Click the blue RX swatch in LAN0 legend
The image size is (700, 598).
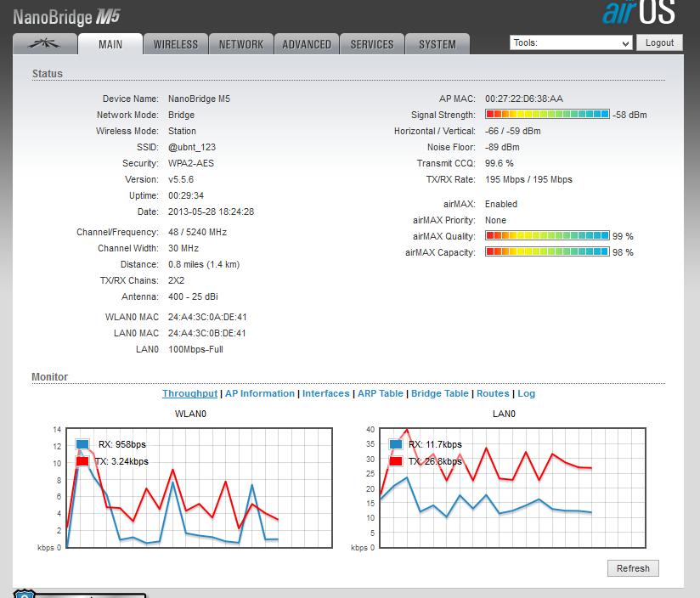click(x=396, y=444)
